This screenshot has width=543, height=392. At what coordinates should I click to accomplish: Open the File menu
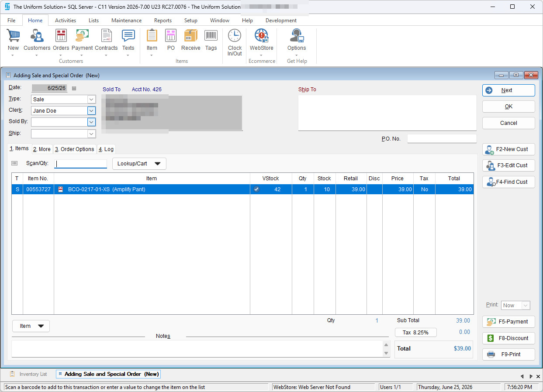(x=11, y=21)
